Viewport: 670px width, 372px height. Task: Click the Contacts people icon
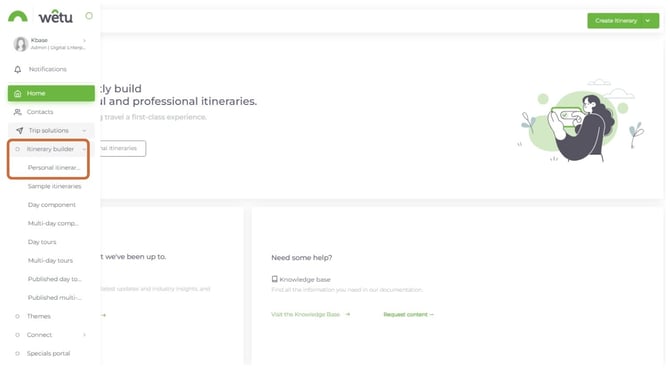tap(18, 112)
